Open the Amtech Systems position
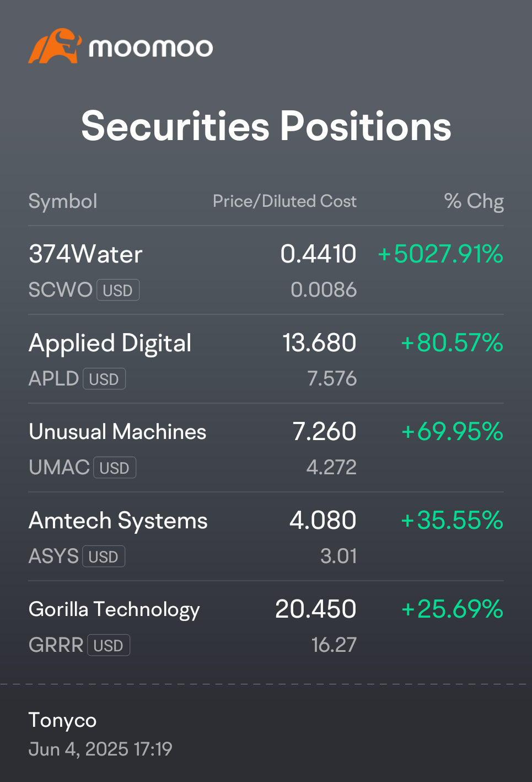 point(266,537)
